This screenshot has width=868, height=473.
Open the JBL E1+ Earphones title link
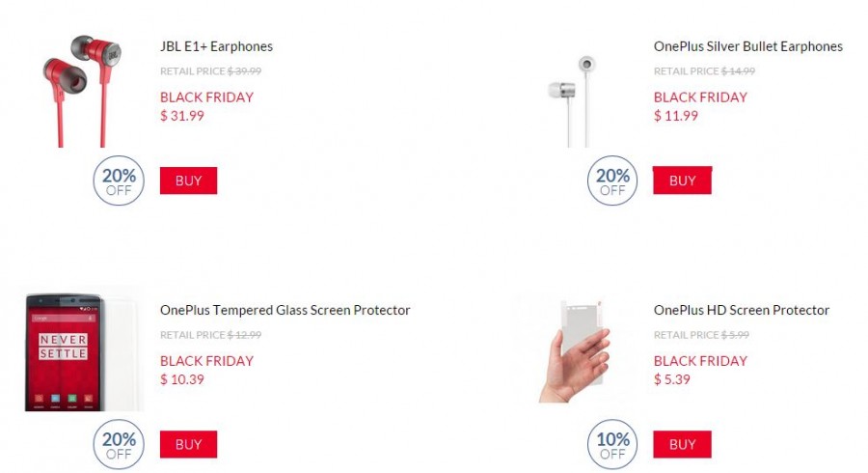pyautogui.click(x=216, y=46)
